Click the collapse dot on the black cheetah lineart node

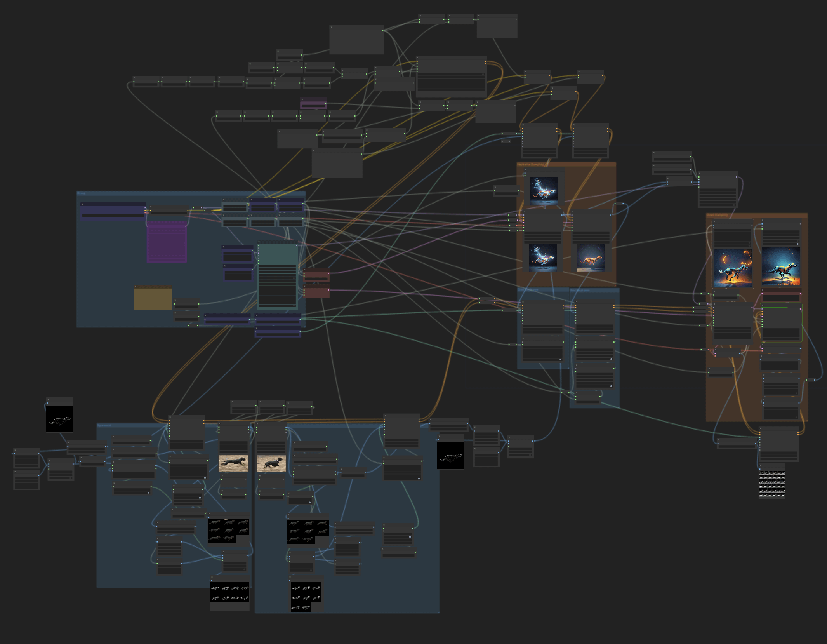(x=48, y=399)
